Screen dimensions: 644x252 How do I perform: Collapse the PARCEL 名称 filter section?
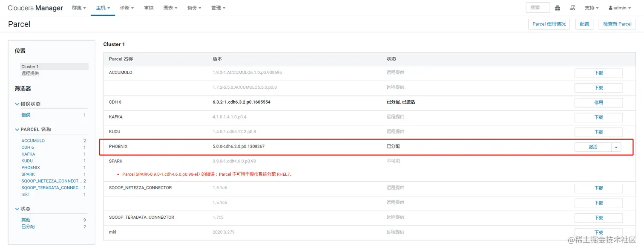pos(33,129)
